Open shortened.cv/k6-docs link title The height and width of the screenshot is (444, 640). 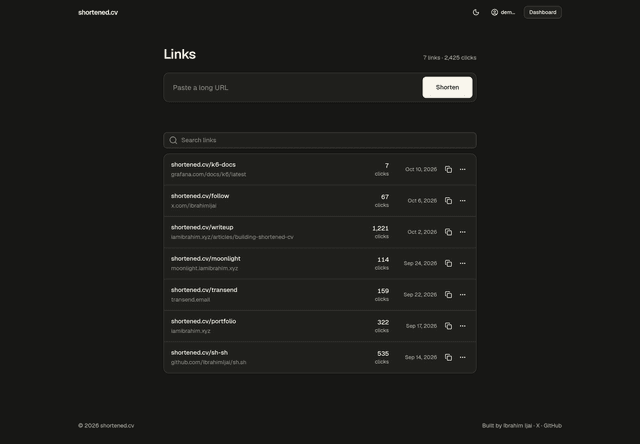203,164
